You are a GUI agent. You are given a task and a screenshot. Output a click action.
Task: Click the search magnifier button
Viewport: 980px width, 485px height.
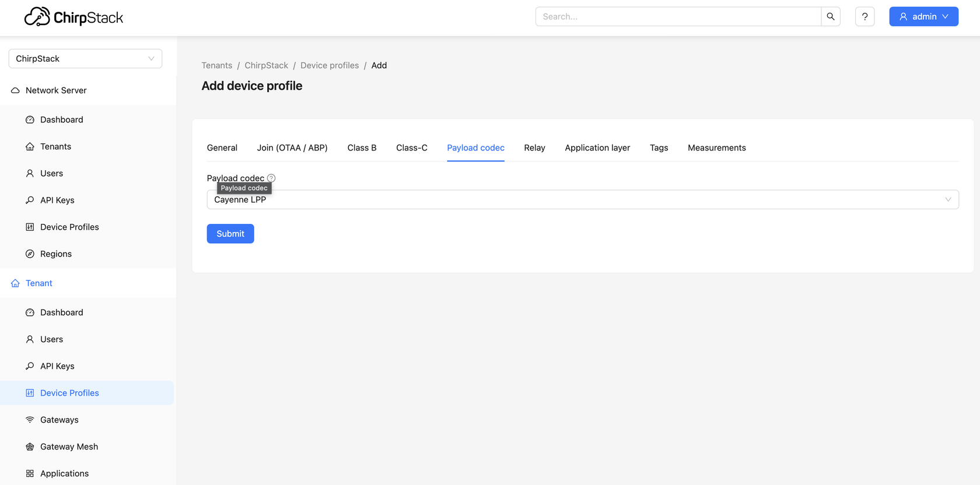pyautogui.click(x=831, y=16)
